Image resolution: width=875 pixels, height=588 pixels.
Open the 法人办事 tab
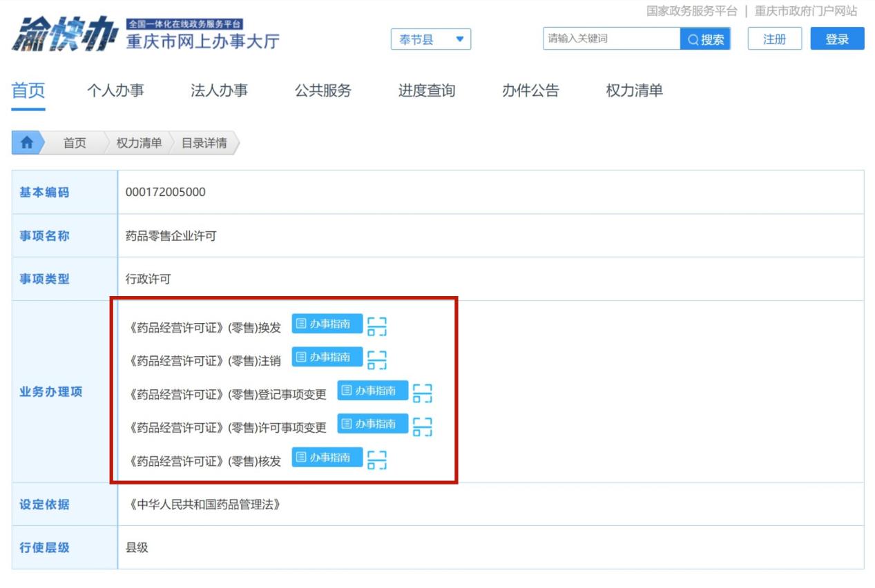coord(219,90)
